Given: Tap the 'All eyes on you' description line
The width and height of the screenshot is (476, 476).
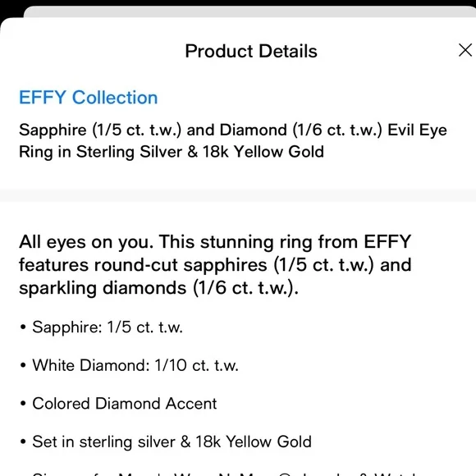Looking at the screenshot, I should [x=215, y=242].
